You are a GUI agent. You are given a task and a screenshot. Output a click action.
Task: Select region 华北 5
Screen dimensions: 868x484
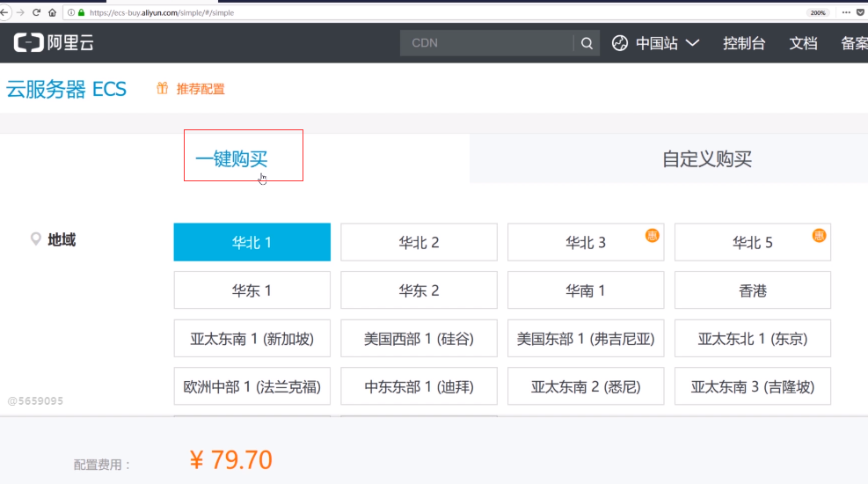(753, 242)
